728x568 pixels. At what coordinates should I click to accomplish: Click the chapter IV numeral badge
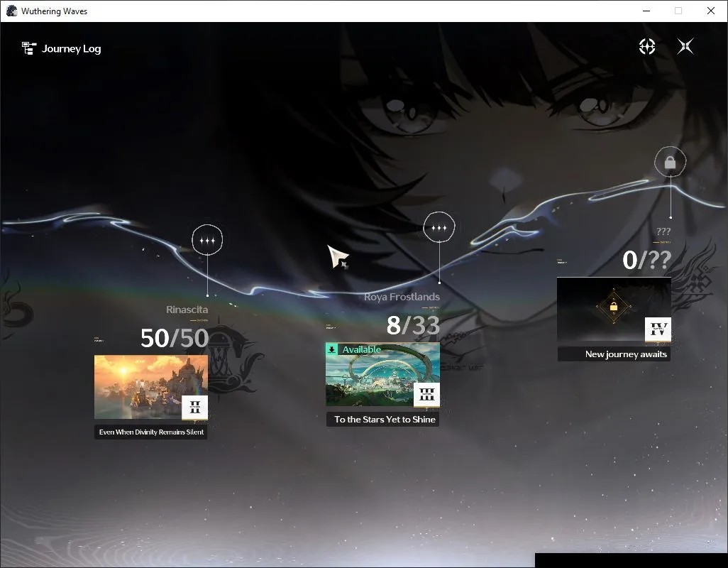coord(658,329)
